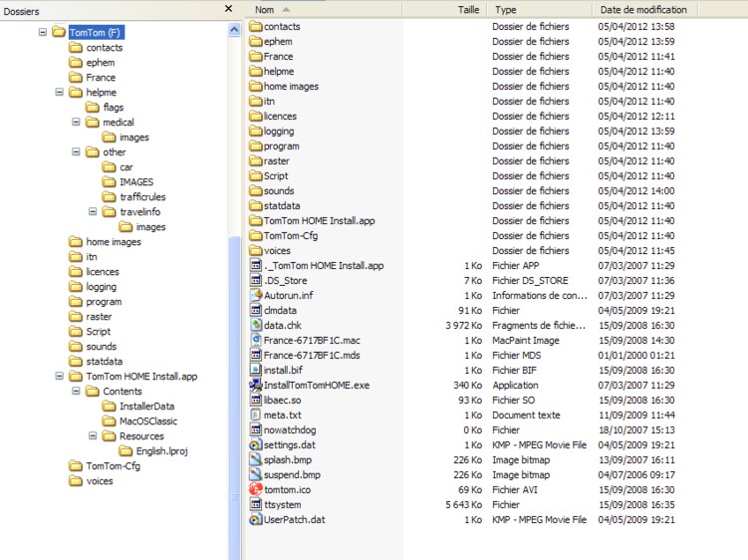This screenshot has height=560, width=748.
Task: Click the nowatchdog file icon
Action: point(256,429)
